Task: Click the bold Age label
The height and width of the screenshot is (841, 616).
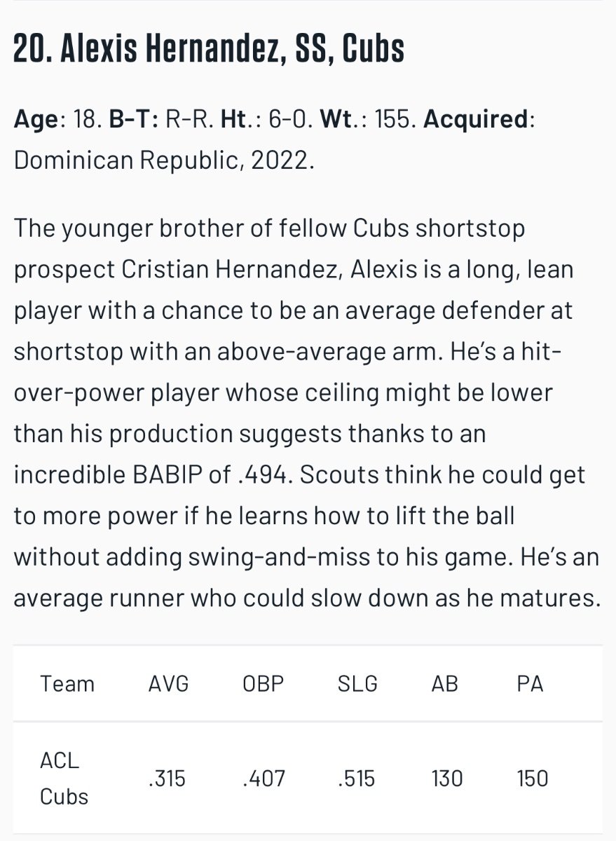Action: [x=36, y=119]
